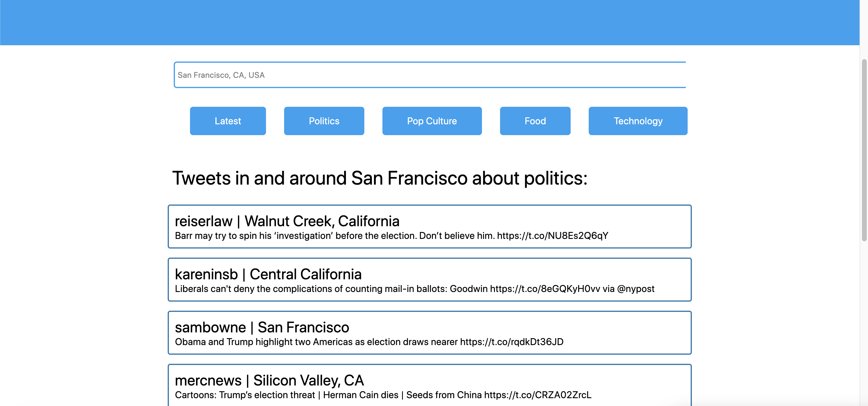Click the blue header banner
This screenshot has height=406, width=868.
(x=429, y=22)
